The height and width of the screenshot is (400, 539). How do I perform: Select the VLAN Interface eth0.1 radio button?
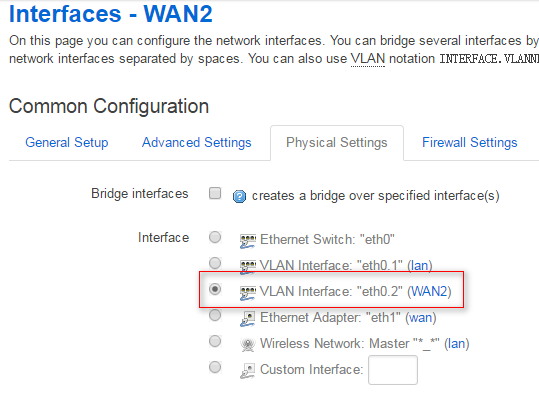coord(215,263)
